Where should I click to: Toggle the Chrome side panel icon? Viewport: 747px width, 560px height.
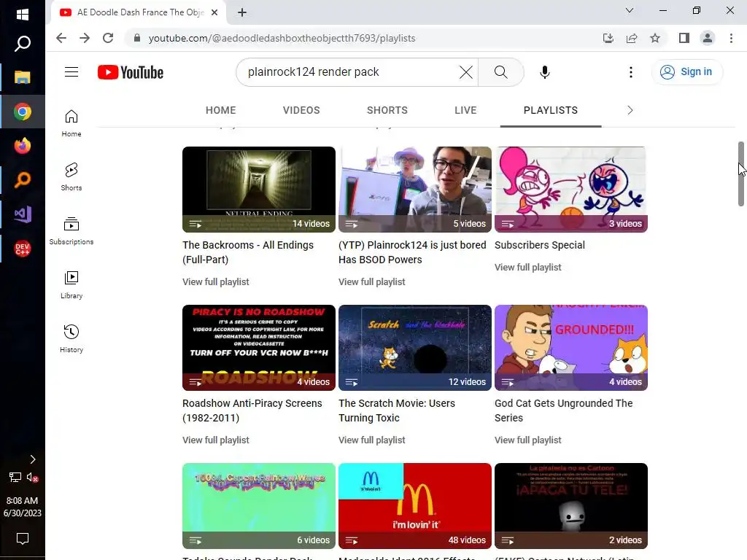(x=684, y=38)
